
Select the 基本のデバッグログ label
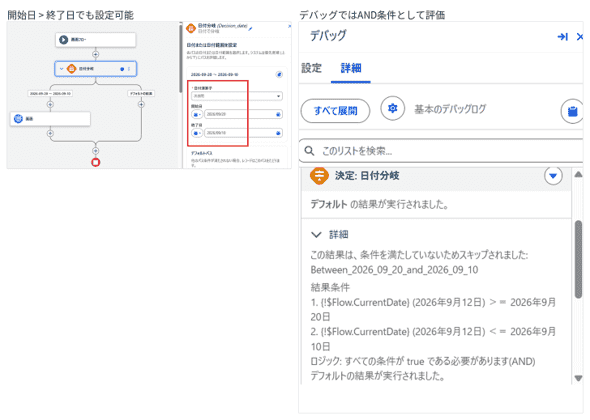450,109
